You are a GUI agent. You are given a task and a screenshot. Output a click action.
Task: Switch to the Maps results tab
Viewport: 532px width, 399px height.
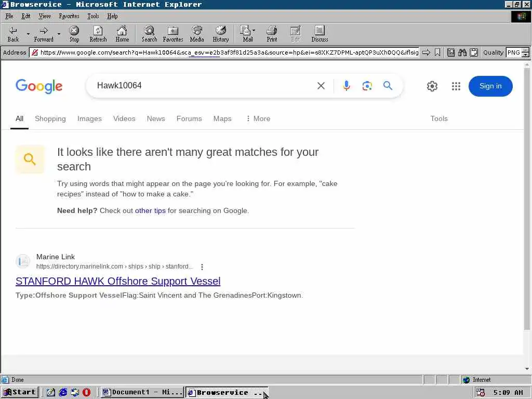click(x=222, y=119)
